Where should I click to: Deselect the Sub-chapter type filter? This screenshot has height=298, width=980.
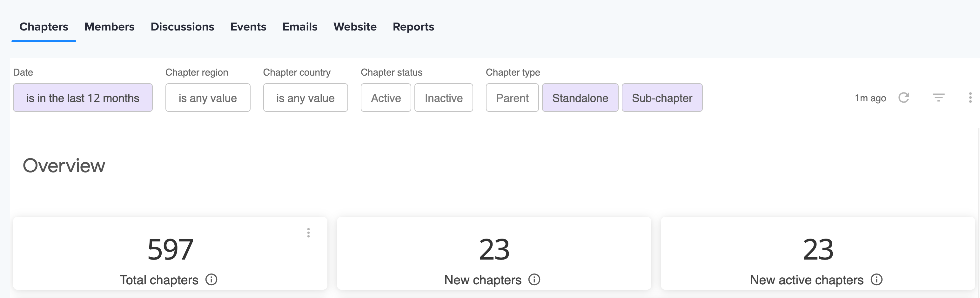[662, 98]
